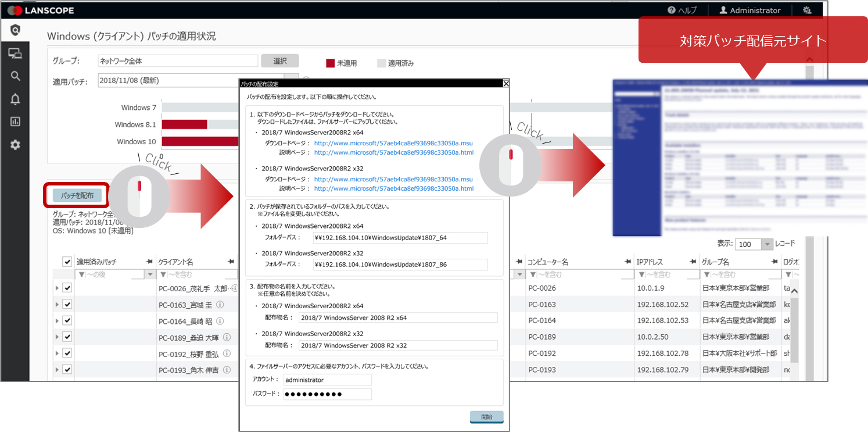This screenshot has width=868, height=432.
Task: Pin the クライアント名 column
Action: pyautogui.click(x=231, y=262)
